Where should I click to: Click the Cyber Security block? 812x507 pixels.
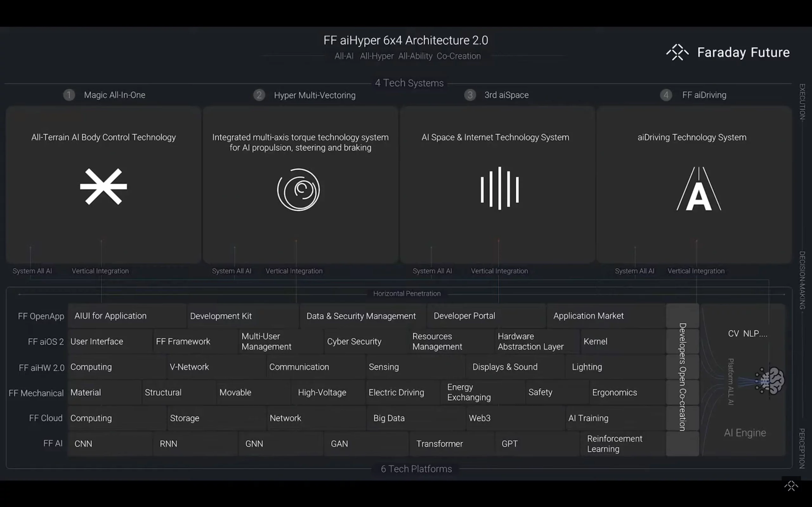[366, 341]
